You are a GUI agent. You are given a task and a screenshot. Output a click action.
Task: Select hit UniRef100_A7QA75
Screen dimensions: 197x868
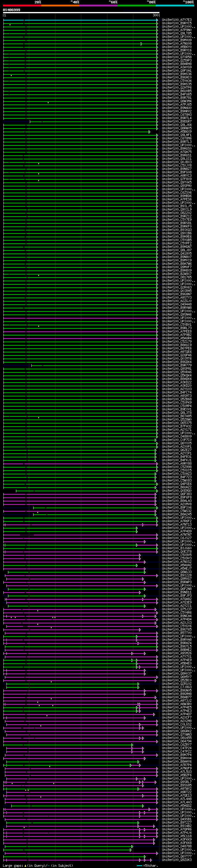[x=177, y=152]
